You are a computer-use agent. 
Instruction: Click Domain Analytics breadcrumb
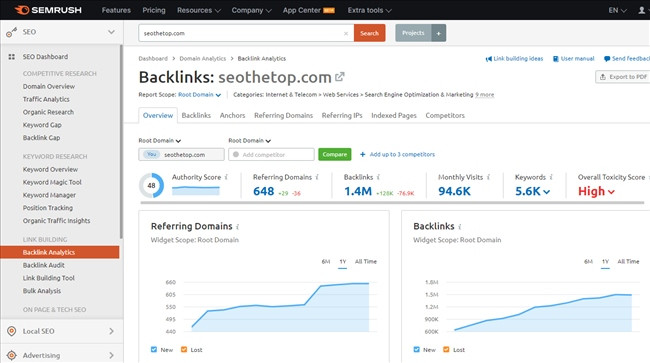(203, 59)
